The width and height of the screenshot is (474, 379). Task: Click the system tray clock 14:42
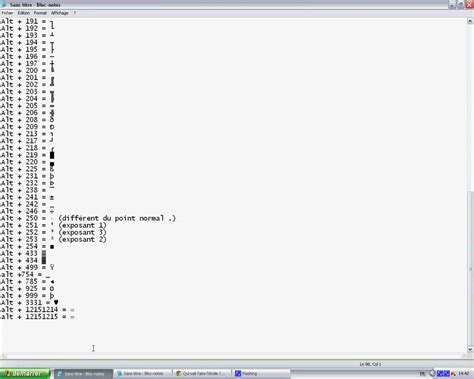pos(464,374)
